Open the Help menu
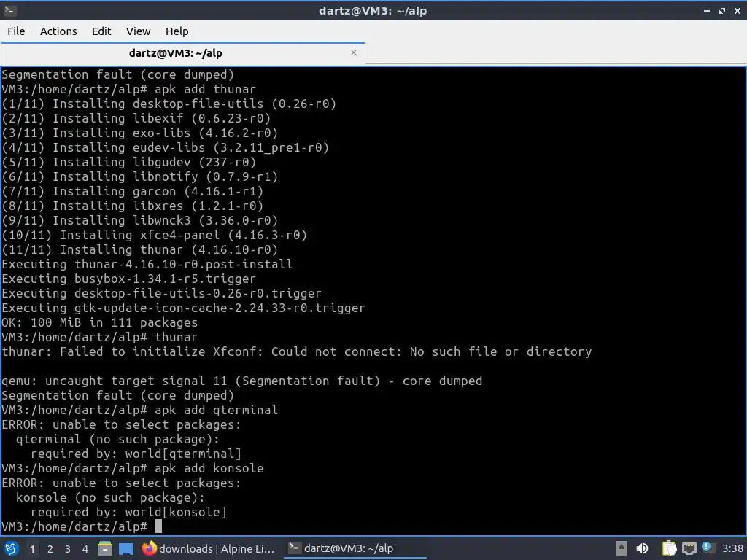 [x=177, y=31]
